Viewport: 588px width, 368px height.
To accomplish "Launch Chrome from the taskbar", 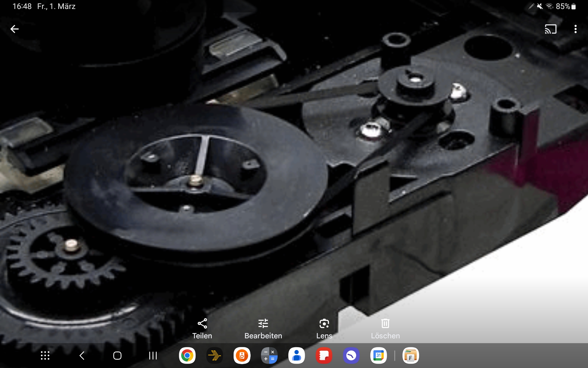I will (187, 356).
